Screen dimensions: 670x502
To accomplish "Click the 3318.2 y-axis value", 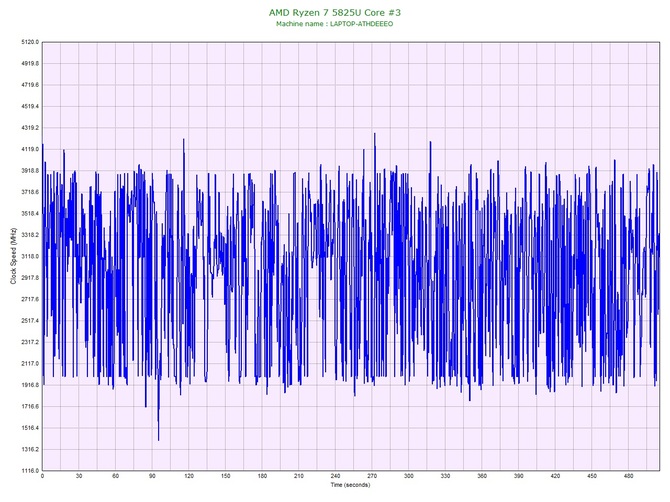I will coord(30,235).
